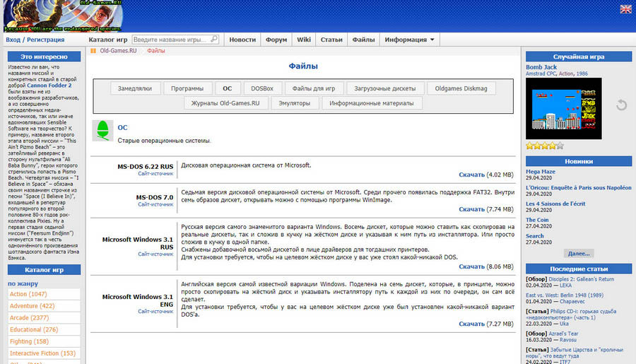Open Mega Maze in new games
Viewport: 636px width, 364px height.
pyautogui.click(x=541, y=172)
